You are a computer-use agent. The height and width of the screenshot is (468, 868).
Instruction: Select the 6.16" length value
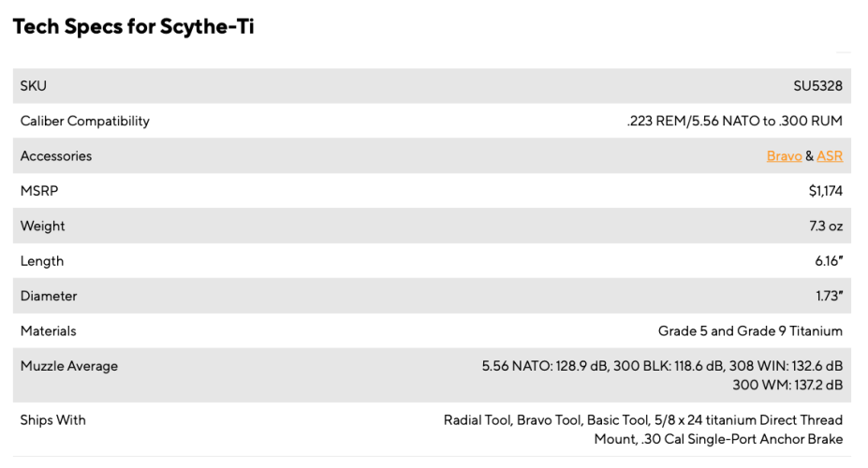[829, 261]
